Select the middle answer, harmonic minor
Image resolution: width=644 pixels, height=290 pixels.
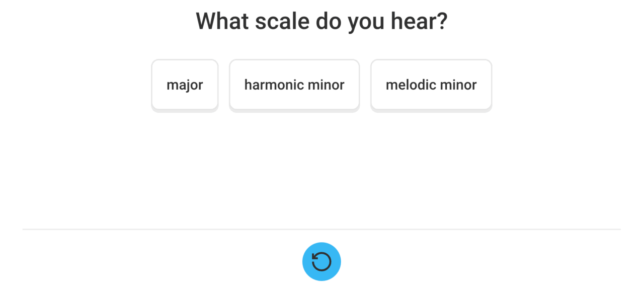point(294,85)
